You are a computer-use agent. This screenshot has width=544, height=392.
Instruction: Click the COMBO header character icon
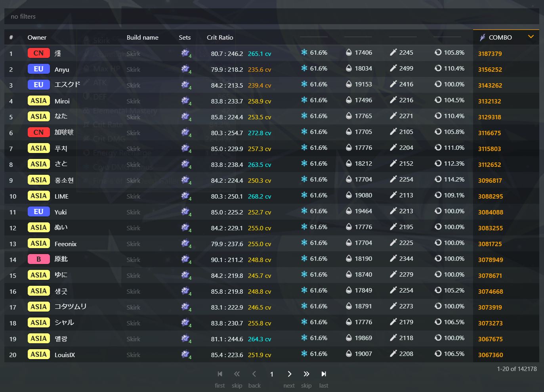pyautogui.click(x=482, y=37)
